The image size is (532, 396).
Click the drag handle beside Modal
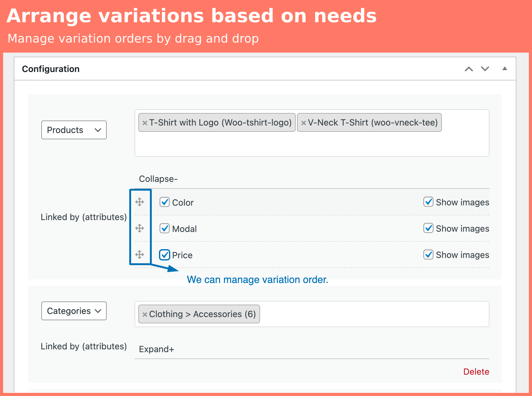click(x=140, y=228)
